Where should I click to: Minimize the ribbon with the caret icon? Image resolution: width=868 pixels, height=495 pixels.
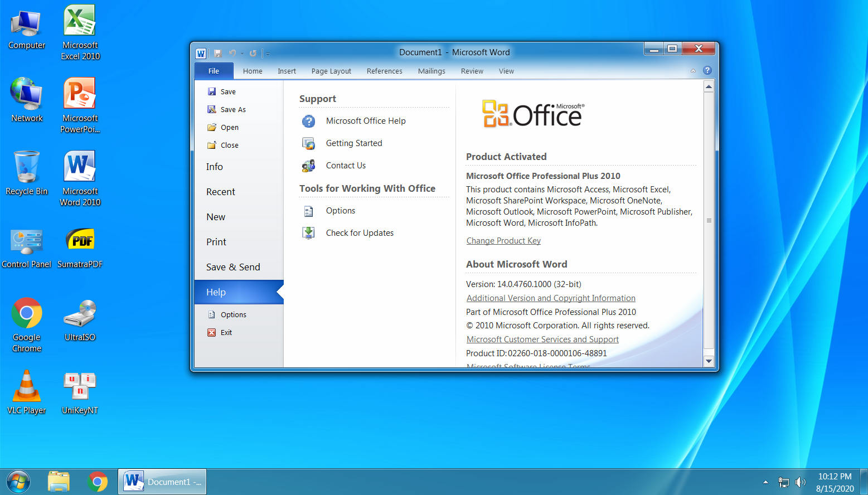(693, 71)
